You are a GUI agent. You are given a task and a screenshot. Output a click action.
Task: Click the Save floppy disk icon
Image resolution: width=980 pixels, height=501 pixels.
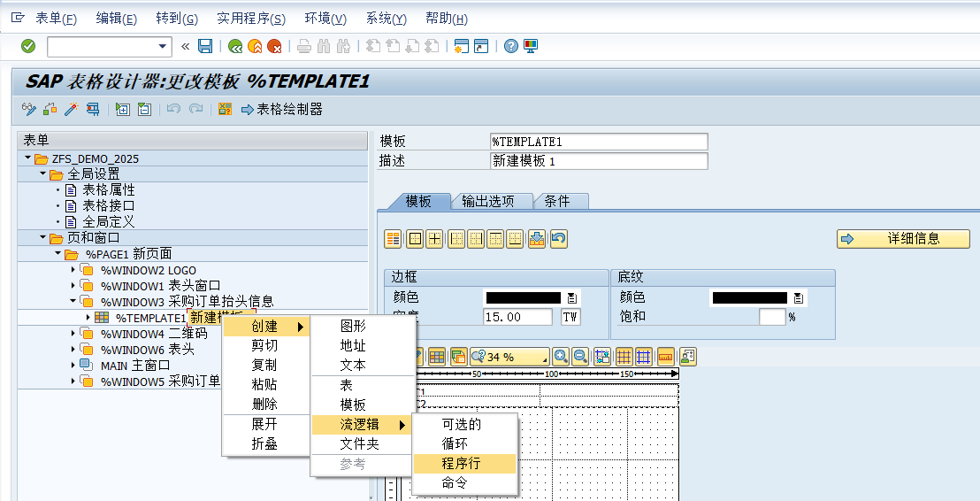coord(205,46)
